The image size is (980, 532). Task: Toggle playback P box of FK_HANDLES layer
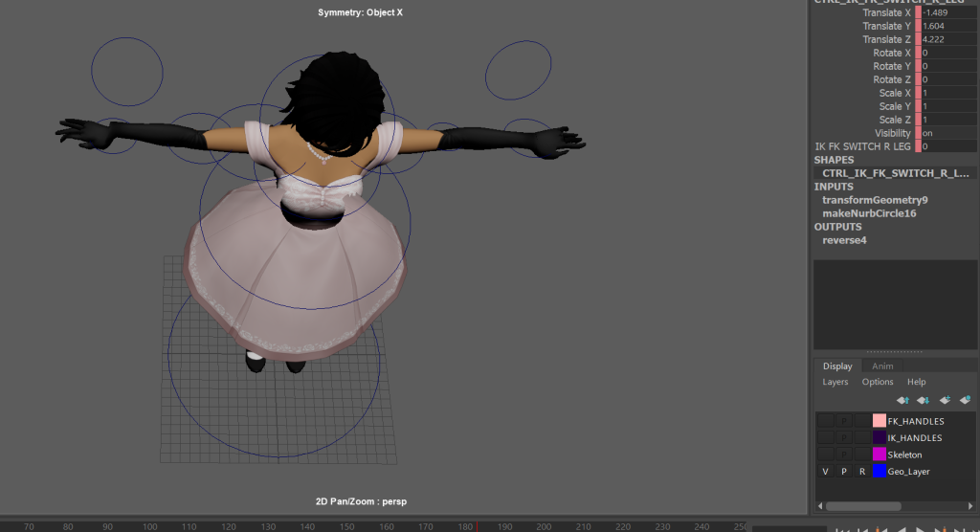[844, 421]
